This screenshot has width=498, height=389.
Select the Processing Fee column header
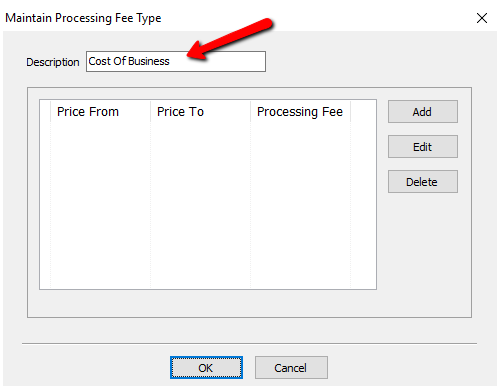click(300, 112)
